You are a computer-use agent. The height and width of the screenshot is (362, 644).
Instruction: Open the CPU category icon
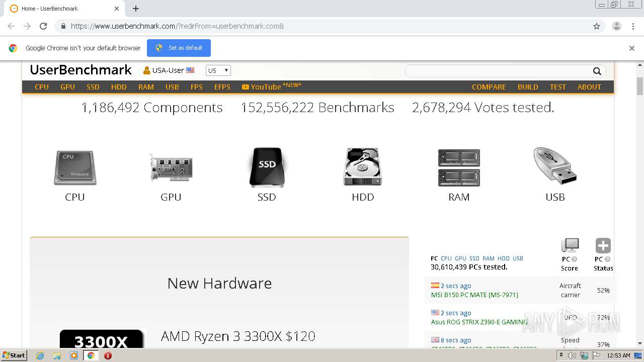[75, 168]
